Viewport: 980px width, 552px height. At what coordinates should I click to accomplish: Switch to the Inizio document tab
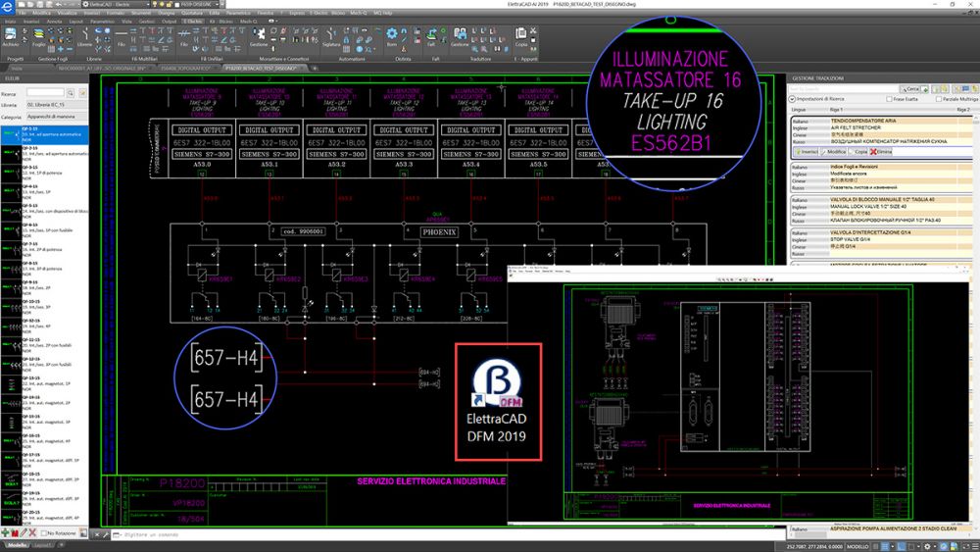pyautogui.click(x=17, y=68)
